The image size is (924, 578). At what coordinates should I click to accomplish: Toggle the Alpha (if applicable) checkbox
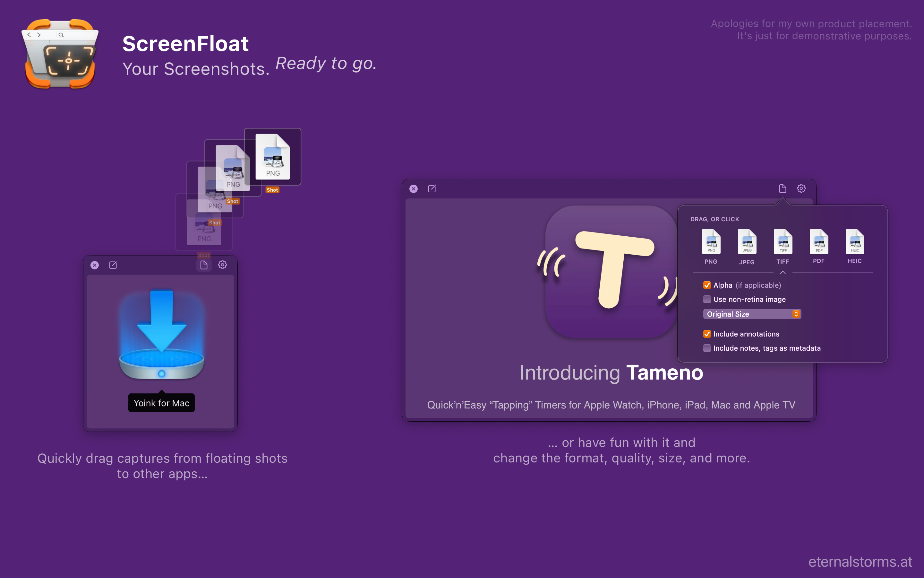point(707,285)
